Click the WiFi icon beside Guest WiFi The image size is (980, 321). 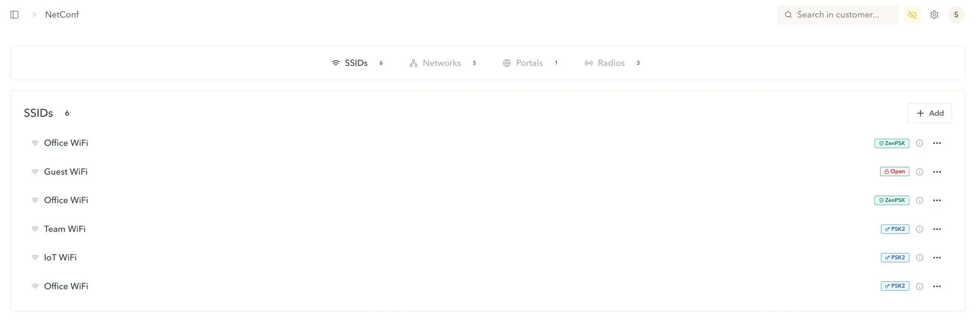pyautogui.click(x=35, y=172)
